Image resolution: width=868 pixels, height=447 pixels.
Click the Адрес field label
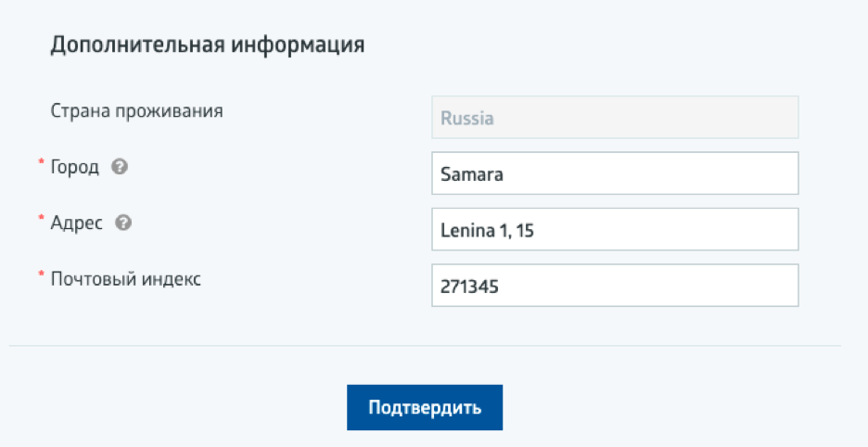(x=76, y=223)
